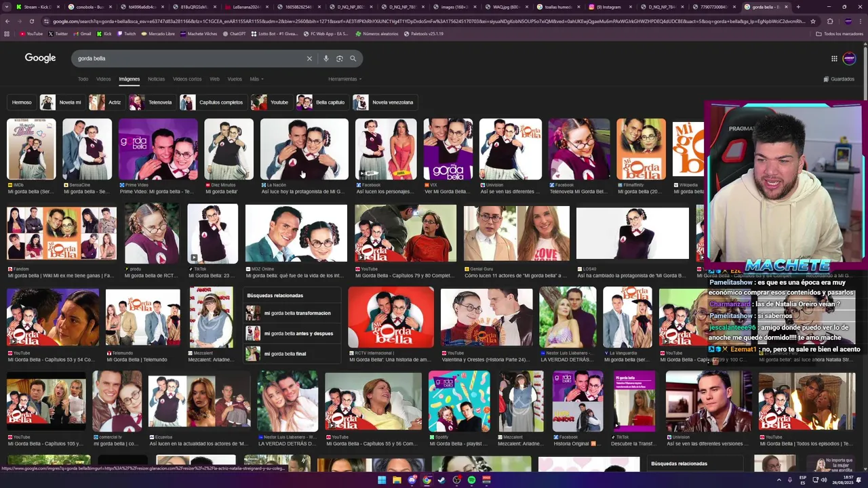Switch to the Videos results tab
The height and width of the screenshot is (488, 868).
click(103, 79)
